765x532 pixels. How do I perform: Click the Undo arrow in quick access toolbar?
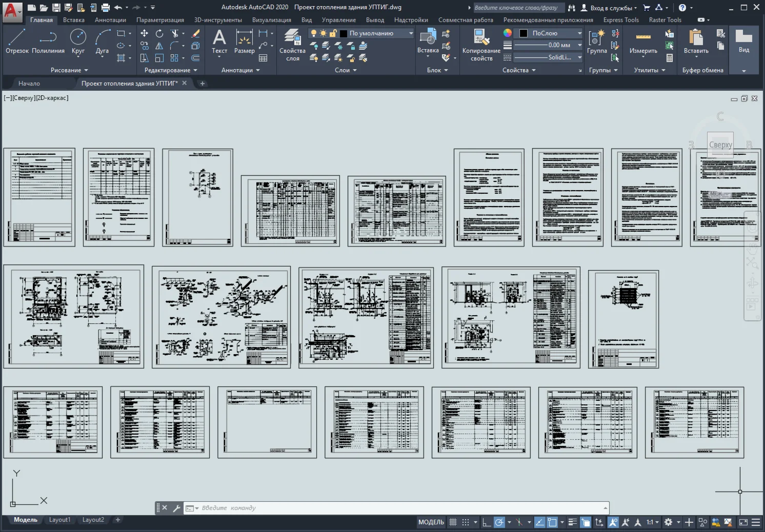(x=118, y=8)
